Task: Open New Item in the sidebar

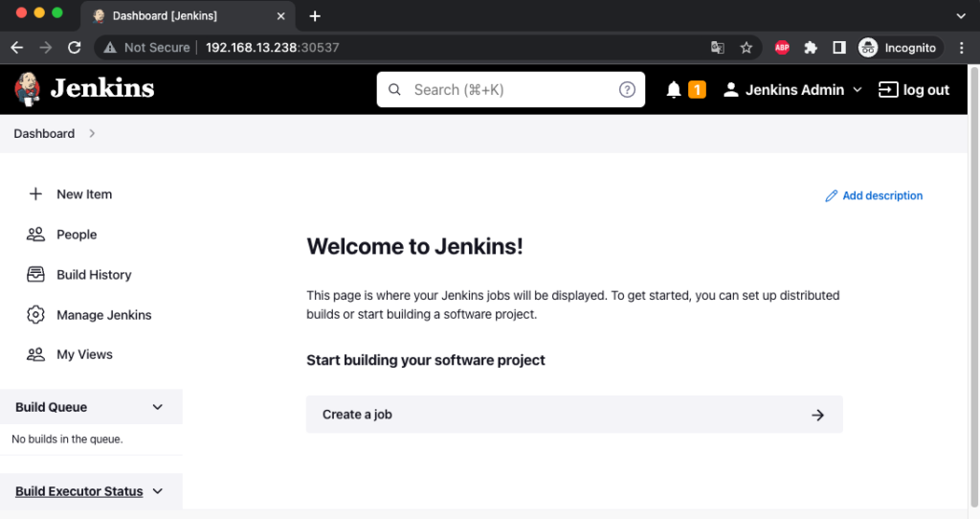Action: pos(84,194)
